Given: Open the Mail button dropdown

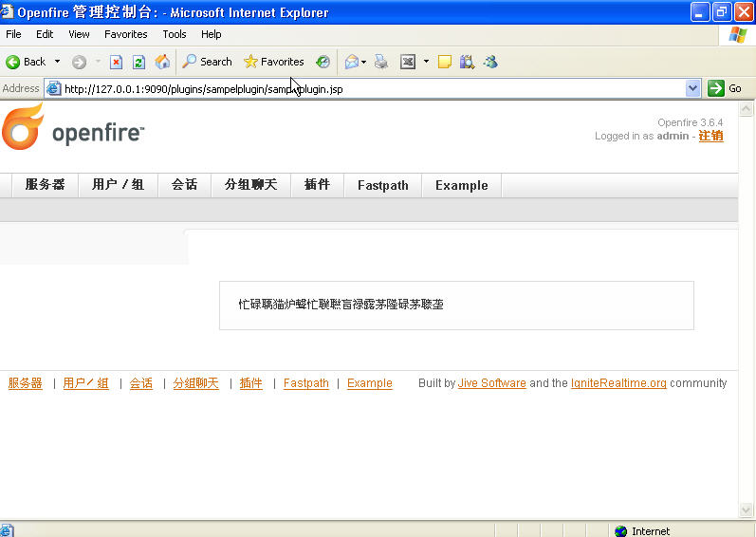Looking at the screenshot, I should (364, 62).
